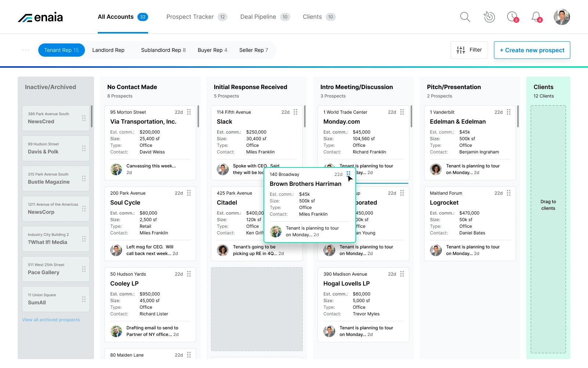Click the Pitch/Presentation column scrollbar

[518, 116]
